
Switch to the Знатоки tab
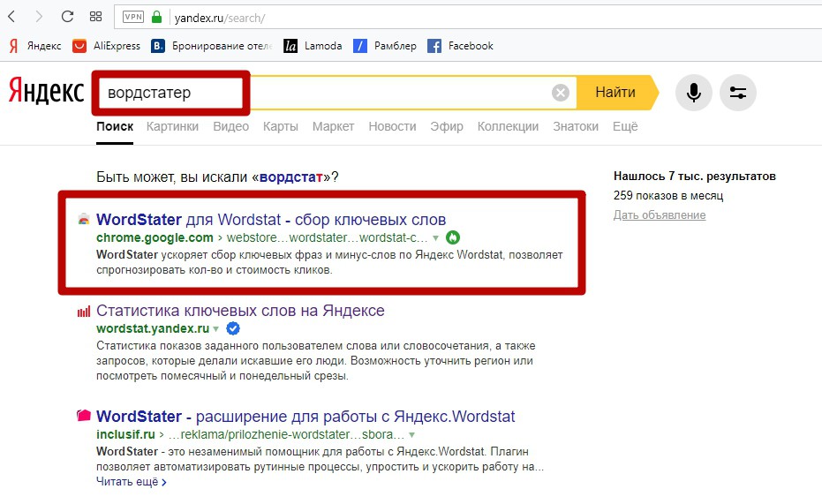point(576,127)
